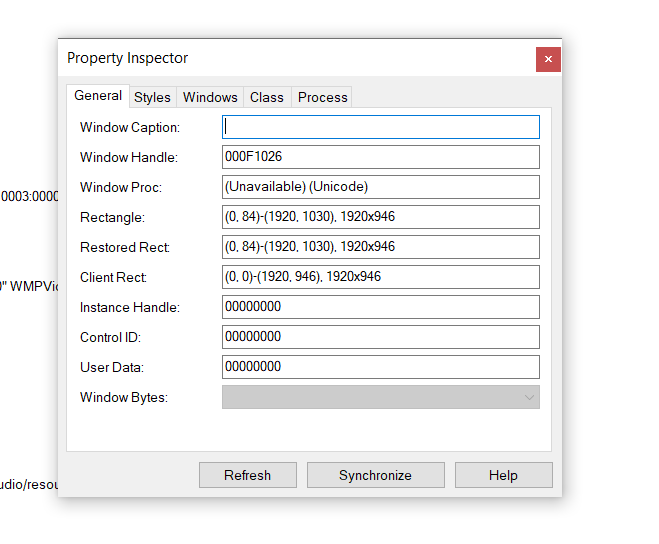Expand the Window Bytes dropdown arrow

[529, 397]
